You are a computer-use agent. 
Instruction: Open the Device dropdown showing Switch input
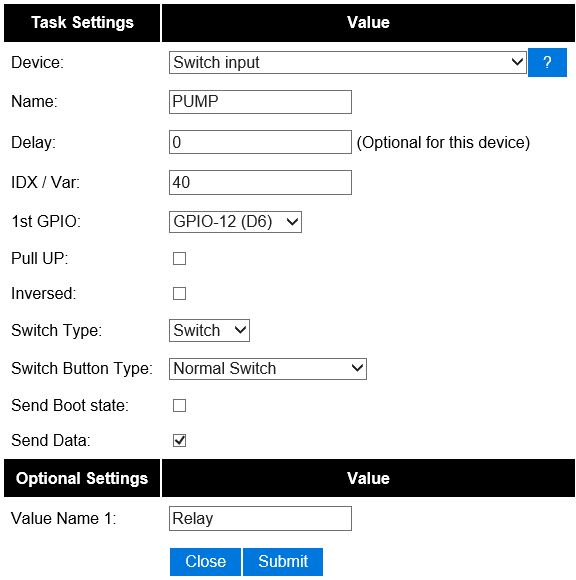(347, 62)
